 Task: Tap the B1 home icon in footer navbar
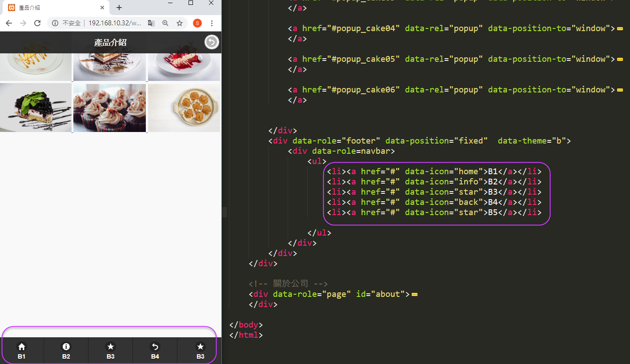tap(21, 347)
